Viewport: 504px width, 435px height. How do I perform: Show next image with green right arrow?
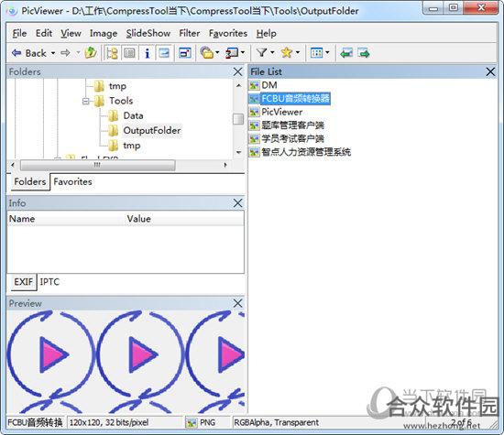tap(364, 53)
